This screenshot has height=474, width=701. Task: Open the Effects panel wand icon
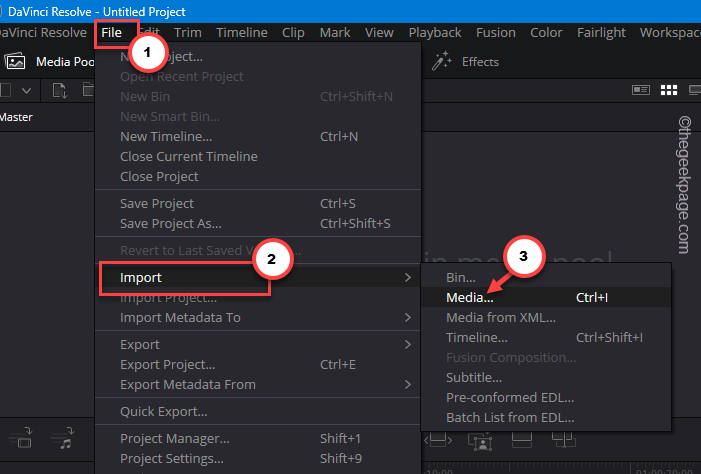point(441,61)
